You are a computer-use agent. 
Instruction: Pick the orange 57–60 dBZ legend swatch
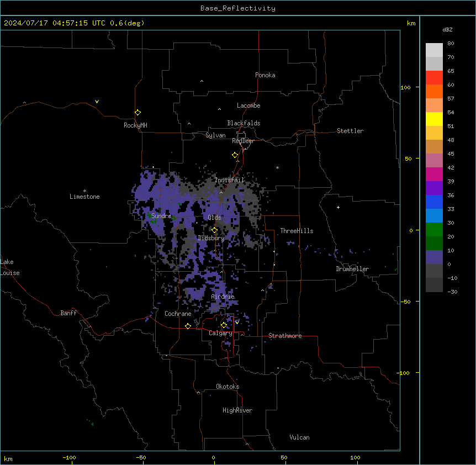[x=434, y=91]
